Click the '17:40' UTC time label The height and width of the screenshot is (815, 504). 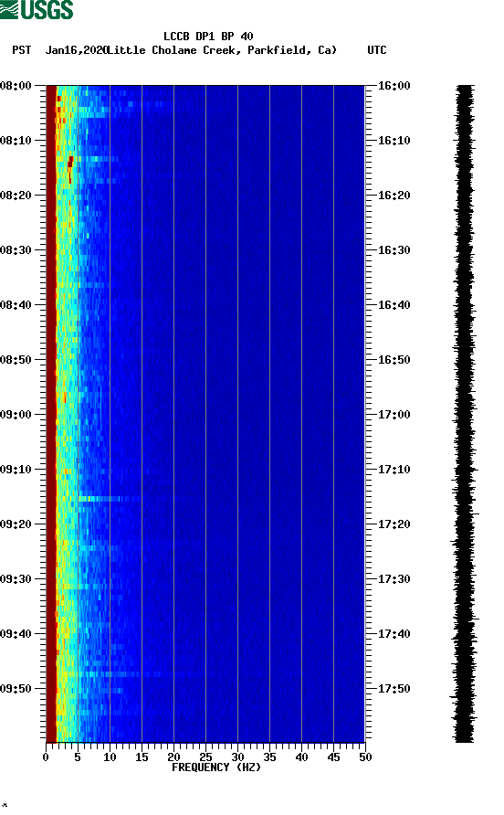coord(394,634)
